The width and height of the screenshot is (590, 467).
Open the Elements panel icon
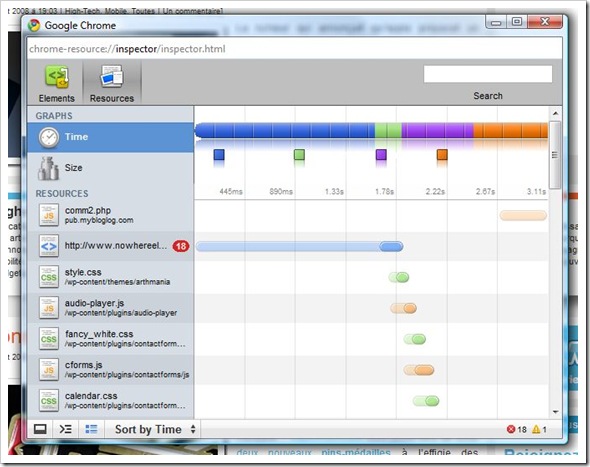click(x=57, y=77)
